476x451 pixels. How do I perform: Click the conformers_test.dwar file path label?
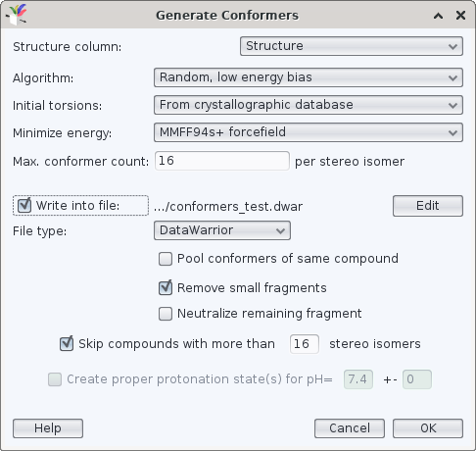[228, 207]
